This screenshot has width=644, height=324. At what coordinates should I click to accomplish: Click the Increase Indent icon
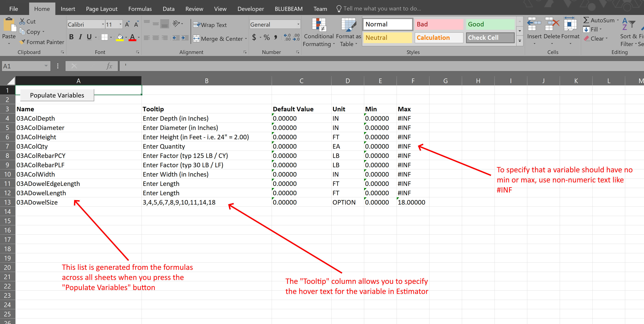(x=185, y=38)
